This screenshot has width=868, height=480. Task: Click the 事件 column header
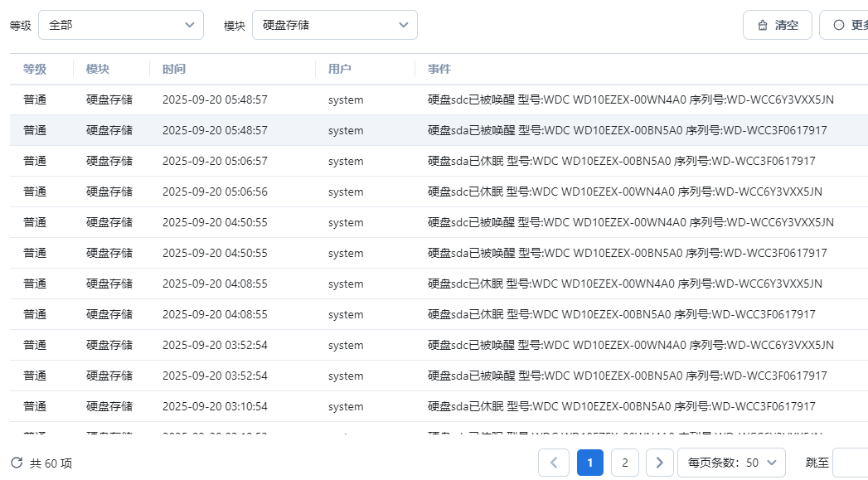(x=439, y=69)
